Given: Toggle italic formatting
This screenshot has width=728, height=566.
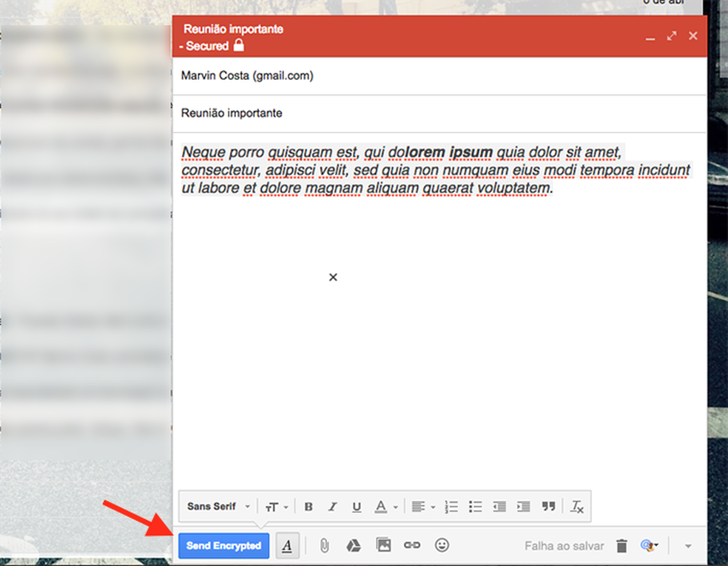Looking at the screenshot, I should coord(333,506).
